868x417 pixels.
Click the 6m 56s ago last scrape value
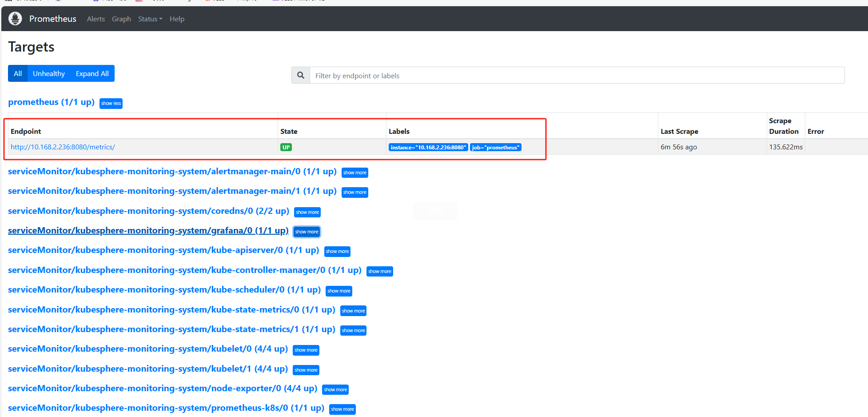[x=679, y=147]
